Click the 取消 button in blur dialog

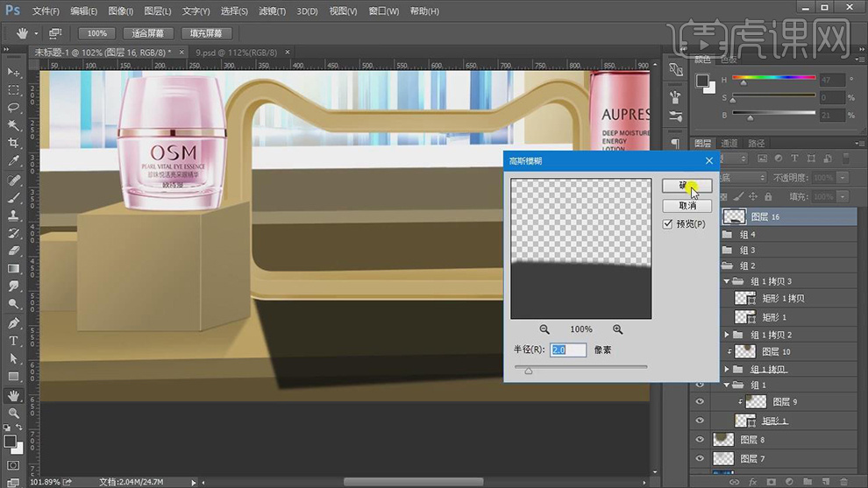coord(687,206)
